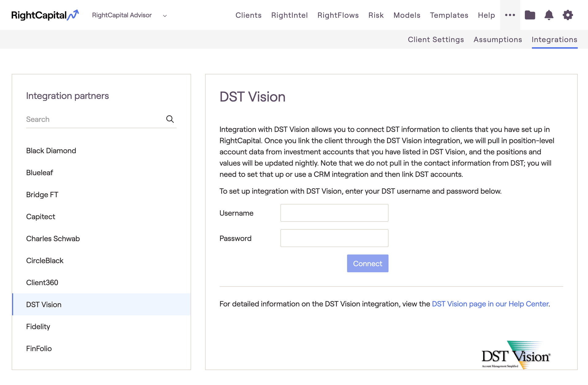Image resolution: width=588 pixels, height=385 pixels.
Task: Click the DST Vision page heading
Action: [252, 97]
